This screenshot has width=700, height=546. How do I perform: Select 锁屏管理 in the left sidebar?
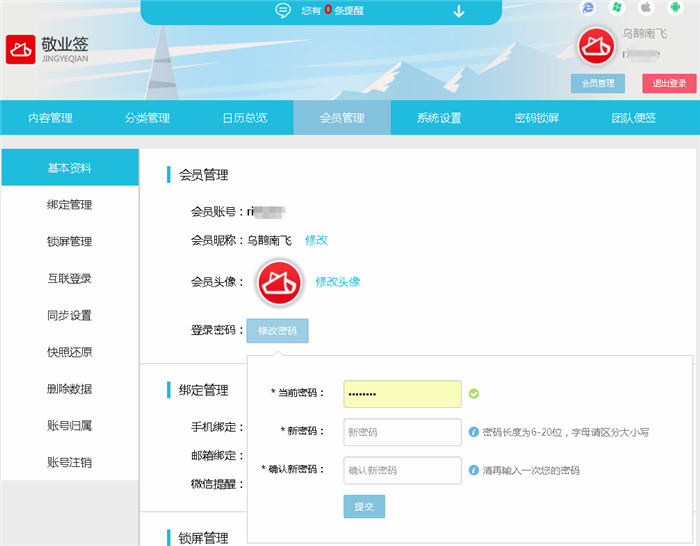pyautogui.click(x=69, y=241)
